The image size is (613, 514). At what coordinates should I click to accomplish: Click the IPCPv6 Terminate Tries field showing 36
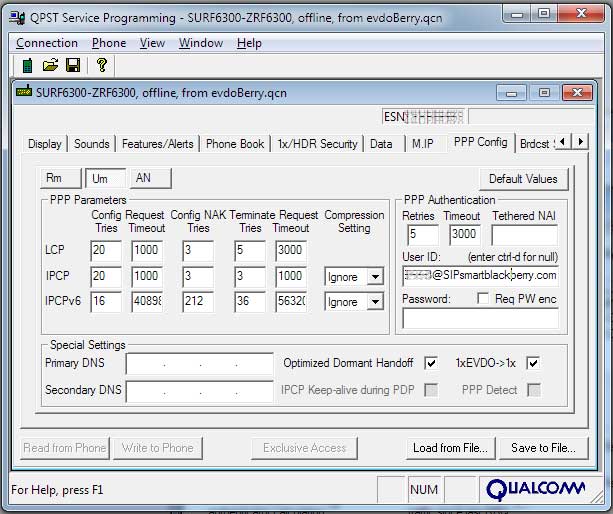pyautogui.click(x=250, y=301)
